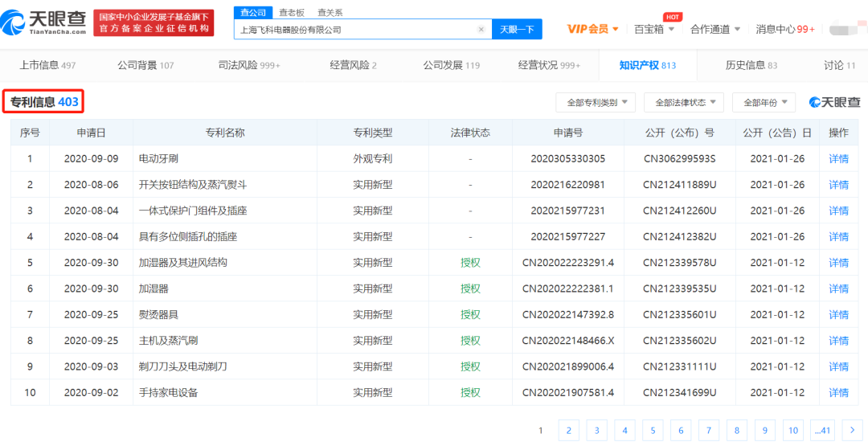Viewport: 868px width, 446px height.
Task: View 详情 for 手持家电设备 patent
Action: click(838, 393)
